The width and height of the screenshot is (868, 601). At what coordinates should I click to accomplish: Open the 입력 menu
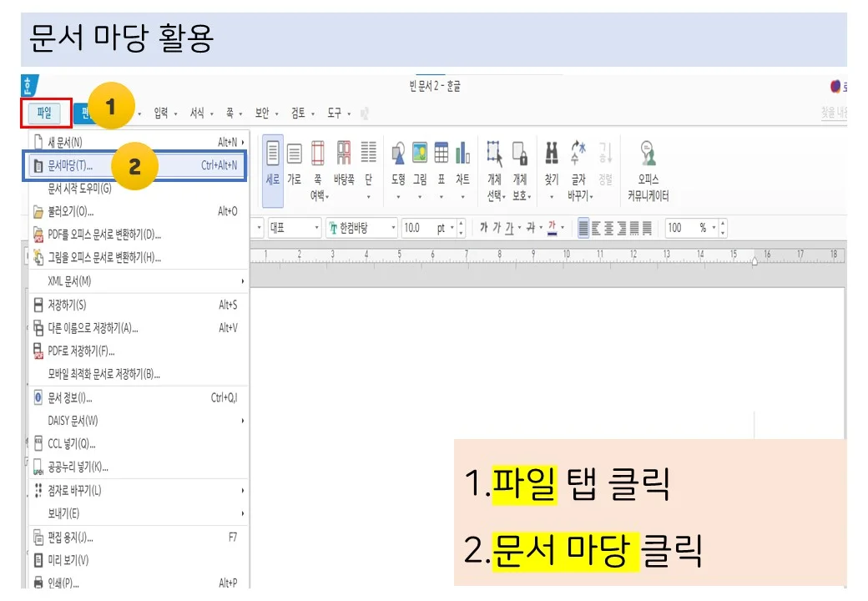click(165, 114)
